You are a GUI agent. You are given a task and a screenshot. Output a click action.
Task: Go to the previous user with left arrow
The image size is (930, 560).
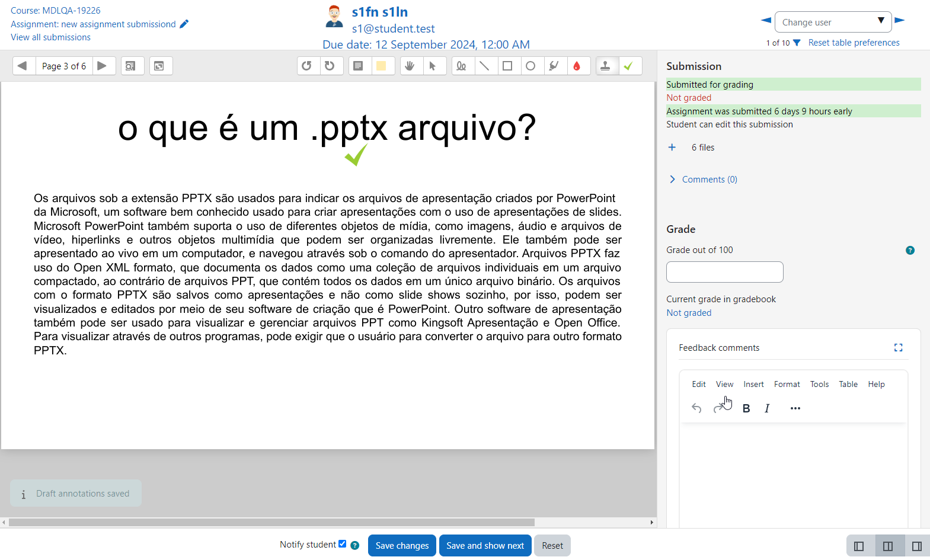point(766,20)
